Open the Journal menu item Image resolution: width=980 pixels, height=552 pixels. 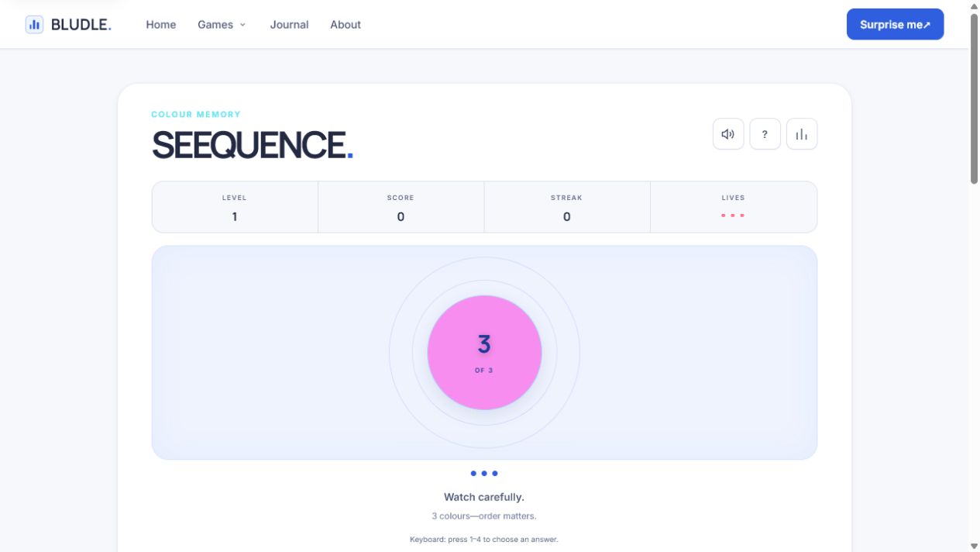(289, 25)
